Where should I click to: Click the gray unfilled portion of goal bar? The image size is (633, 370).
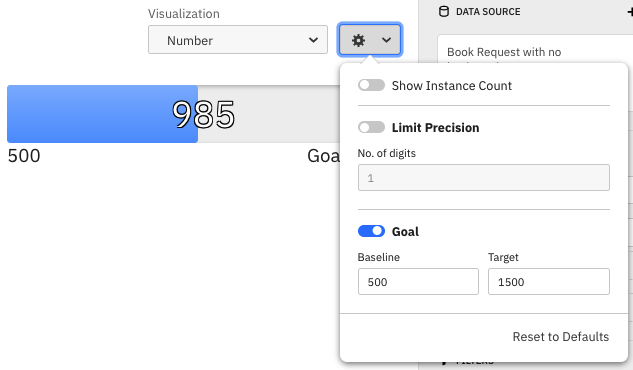pos(268,114)
